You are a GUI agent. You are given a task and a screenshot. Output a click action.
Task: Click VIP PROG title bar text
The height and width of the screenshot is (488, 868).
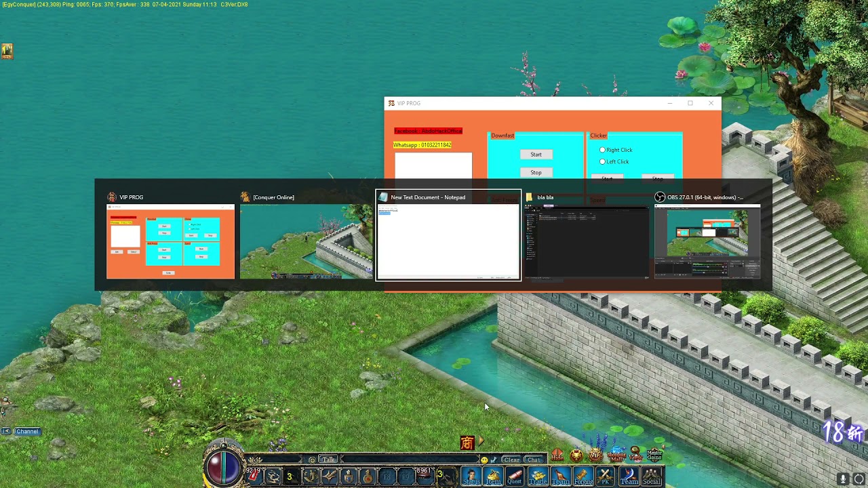(x=408, y=103)
